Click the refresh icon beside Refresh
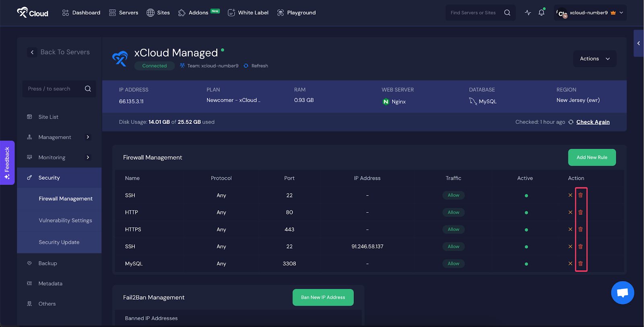This screenshot has height=327, width=644. pyautogui.click(x=246, y=66)
